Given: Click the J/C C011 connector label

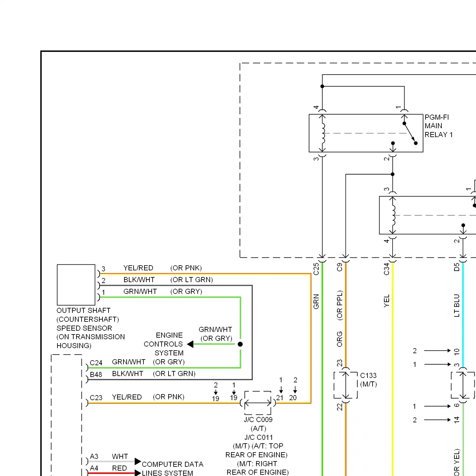Looking at the screenshot, I should coord(259,437).
